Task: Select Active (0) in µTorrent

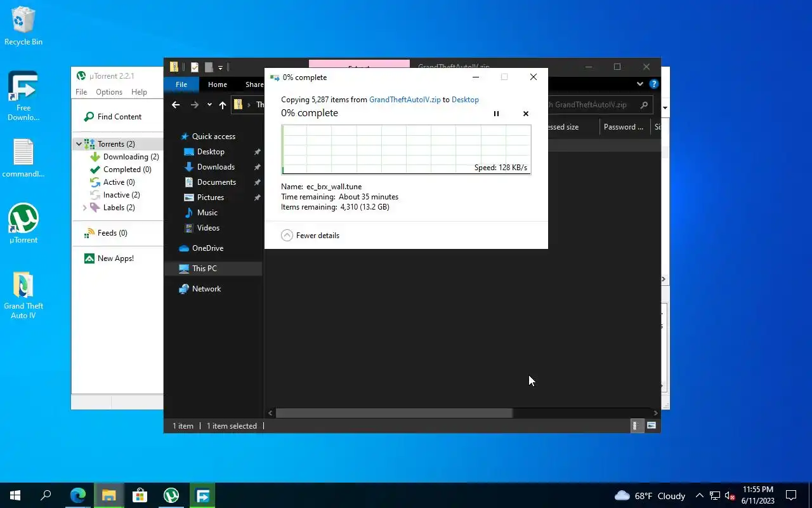Action: tap(112, 182)
